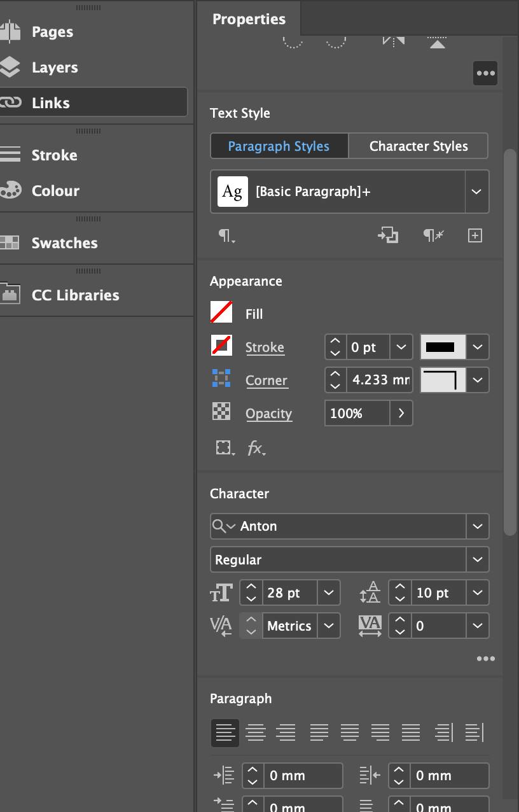
Task: Open the Anton font family dropdown
Action: (x=477, y=526)
